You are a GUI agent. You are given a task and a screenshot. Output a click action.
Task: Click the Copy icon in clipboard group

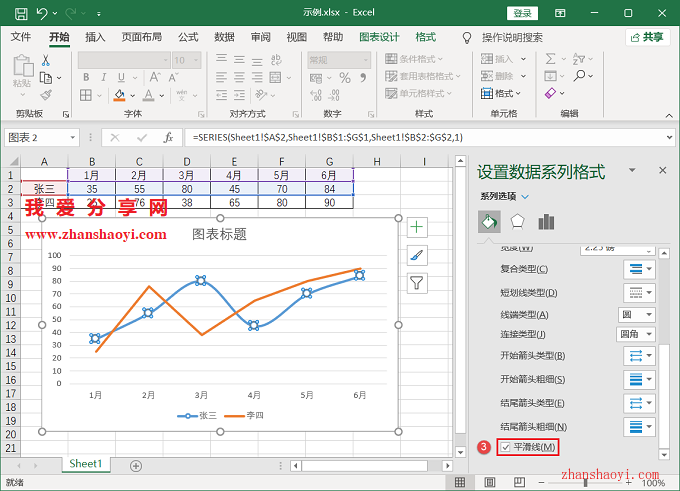point(46,78)
